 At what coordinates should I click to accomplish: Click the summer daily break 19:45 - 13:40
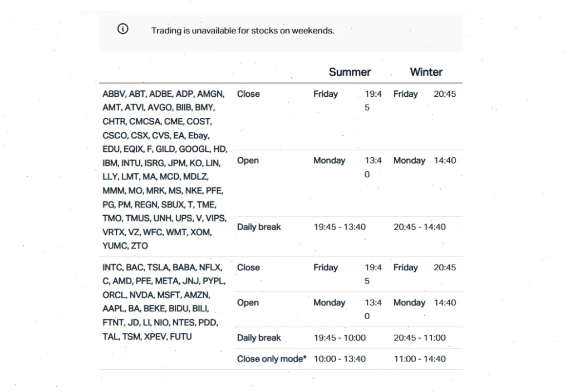click(x=340, y=227)
